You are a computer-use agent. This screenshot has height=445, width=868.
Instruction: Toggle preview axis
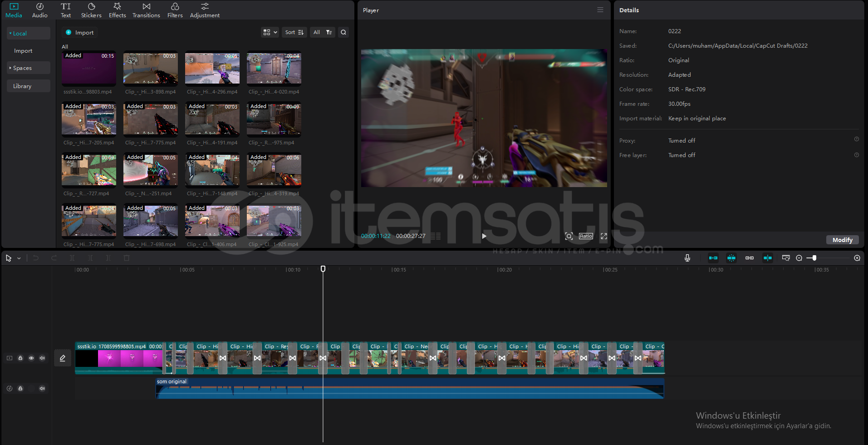coord(768,258)
